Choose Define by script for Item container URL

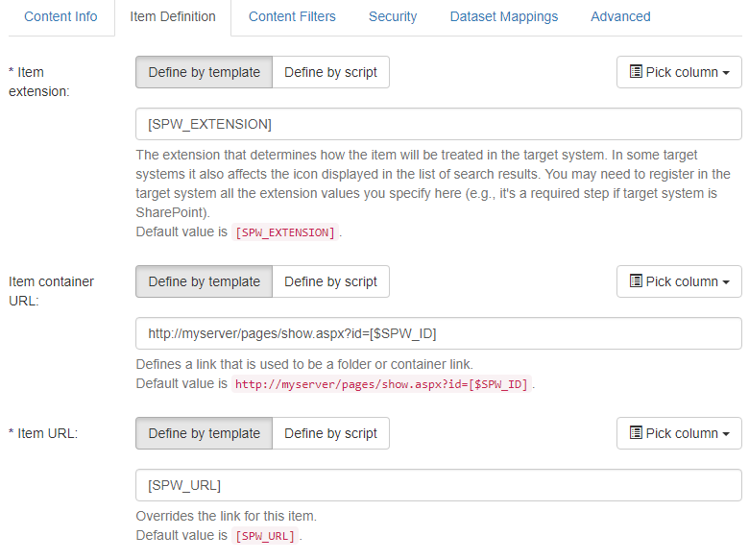pos(330,281)
